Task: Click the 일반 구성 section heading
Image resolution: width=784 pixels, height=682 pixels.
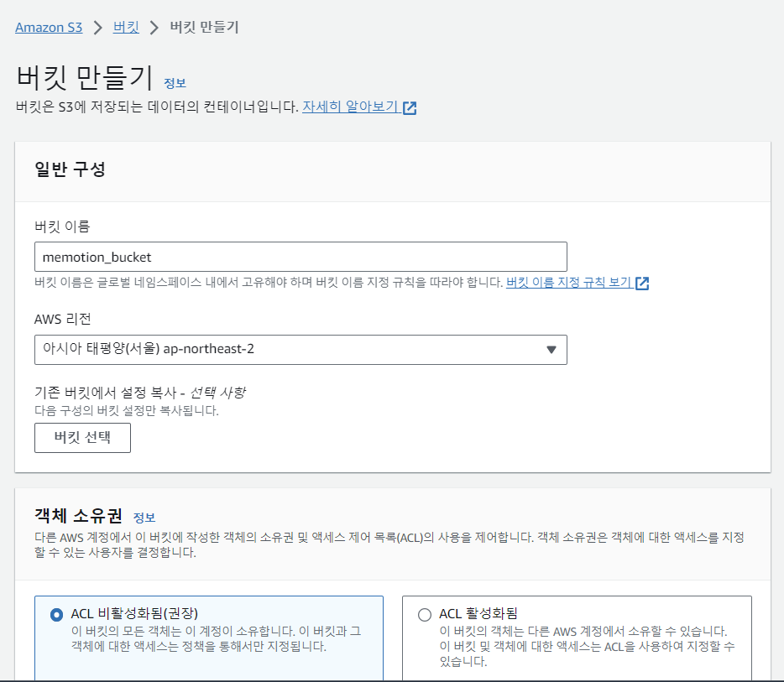Action: click(x=70, y=169)
